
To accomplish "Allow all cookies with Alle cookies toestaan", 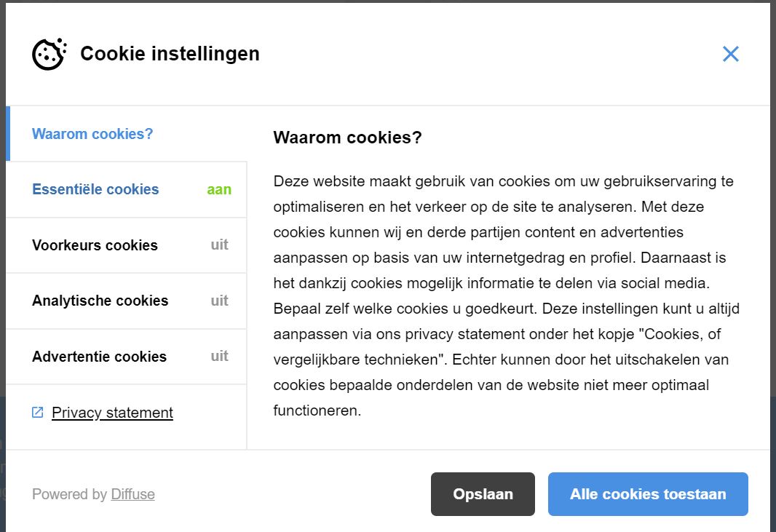I will 647,493.
